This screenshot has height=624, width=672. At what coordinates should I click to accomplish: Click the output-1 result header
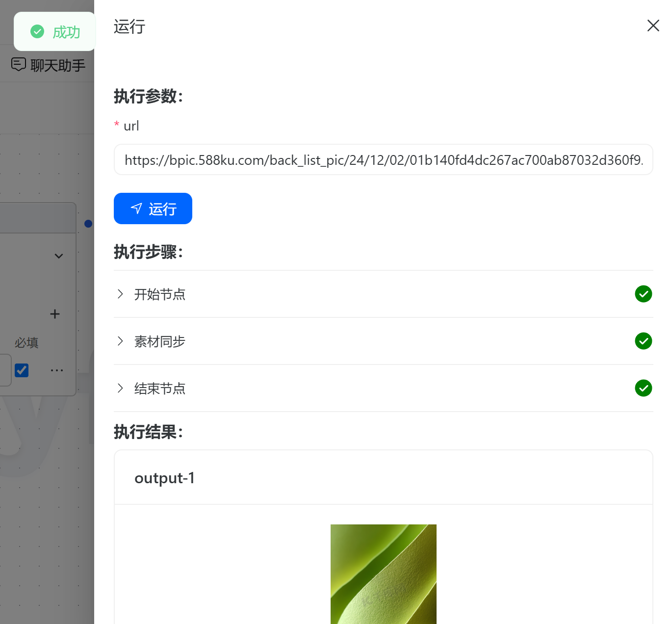pyautogui.click(x=165, y=478)
